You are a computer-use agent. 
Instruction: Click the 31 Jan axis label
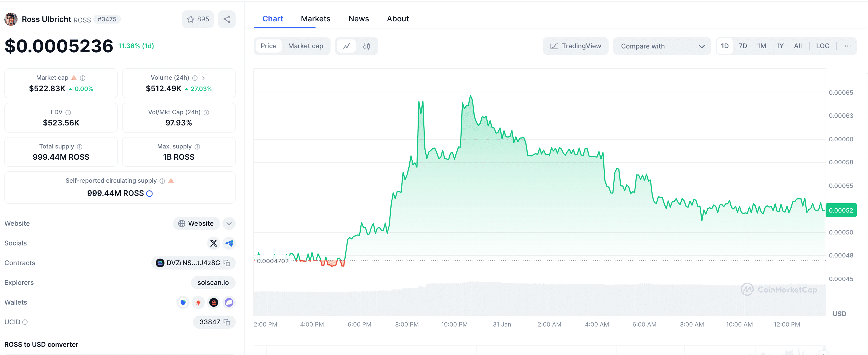tap(502, 325)
